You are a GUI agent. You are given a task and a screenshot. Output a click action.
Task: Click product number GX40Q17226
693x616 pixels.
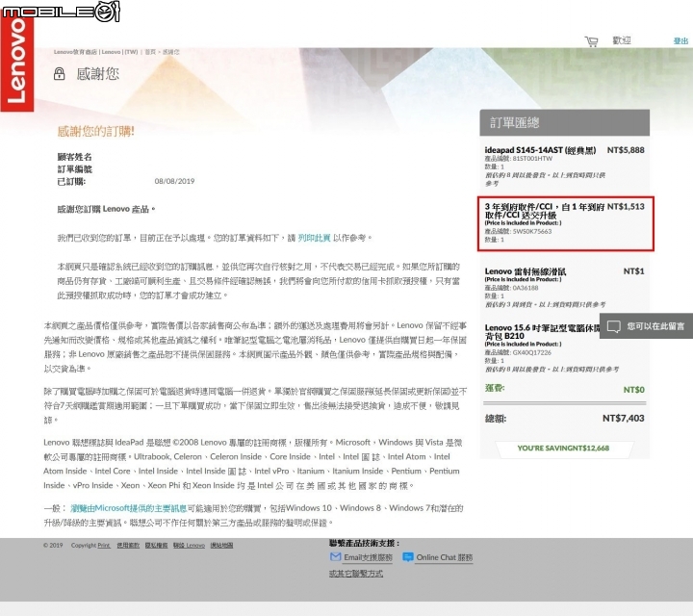pos(532,352)
